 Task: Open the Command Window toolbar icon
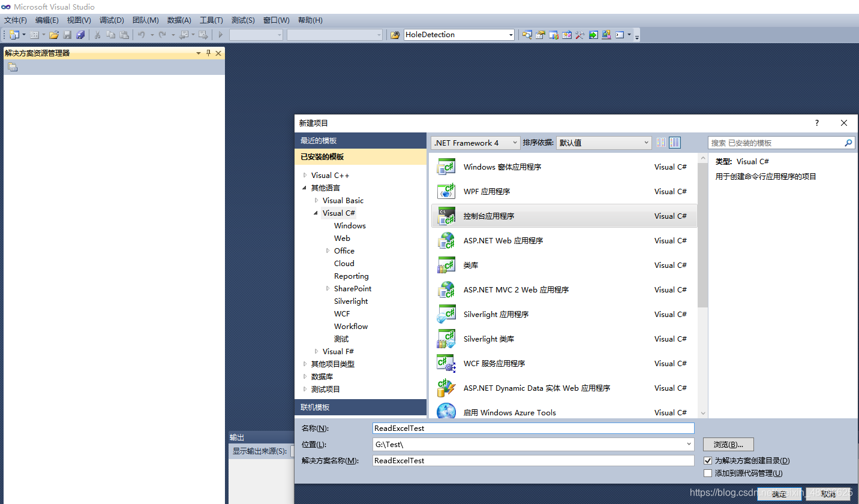click(619, 35)
